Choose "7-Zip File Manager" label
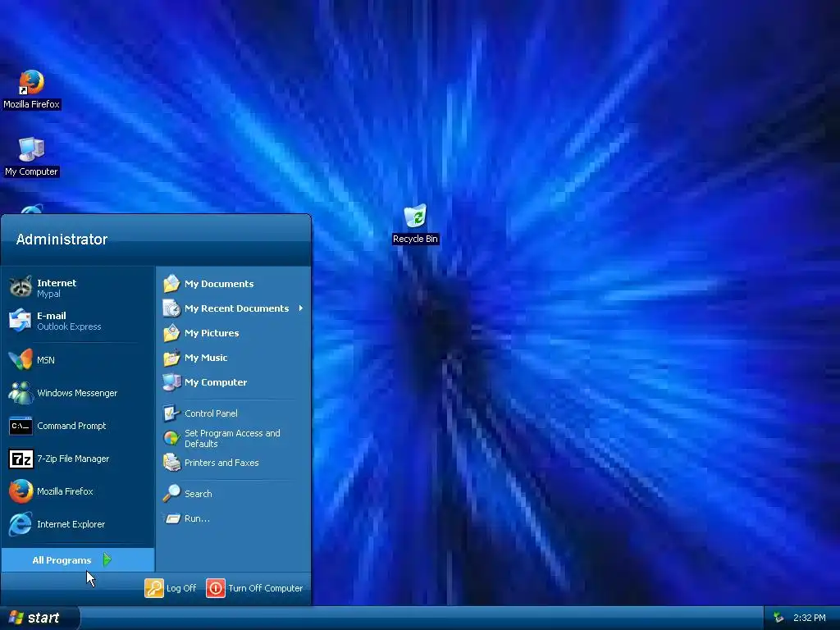840x630 pixels. point(73,459)
